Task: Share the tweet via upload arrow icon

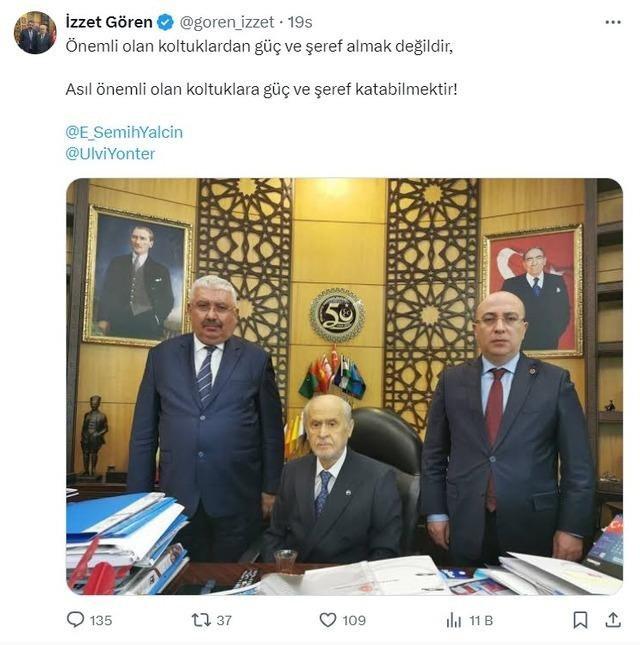Action: (613, 620)
